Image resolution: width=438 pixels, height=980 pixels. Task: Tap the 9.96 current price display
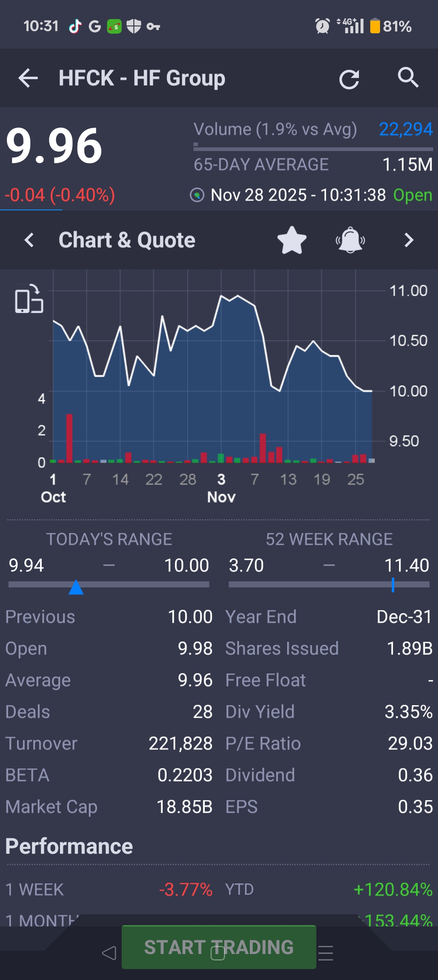pyautogui.click(x=54, y=146)
